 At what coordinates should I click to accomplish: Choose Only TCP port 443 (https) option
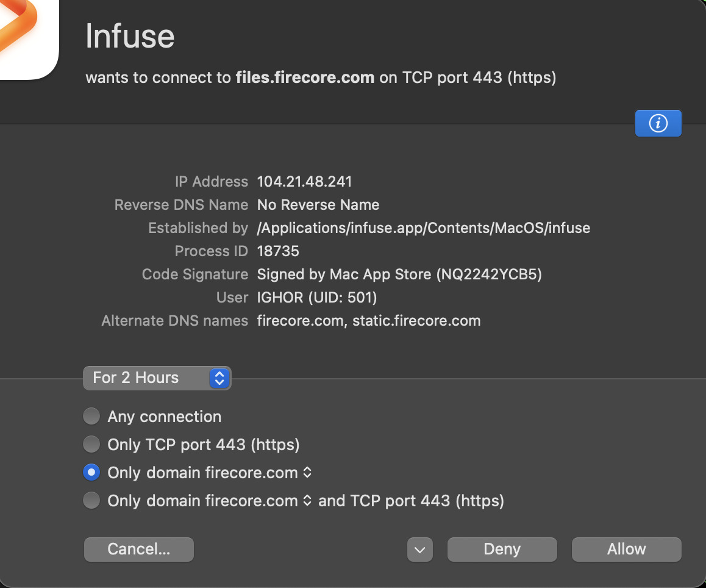tap(91, 445)
